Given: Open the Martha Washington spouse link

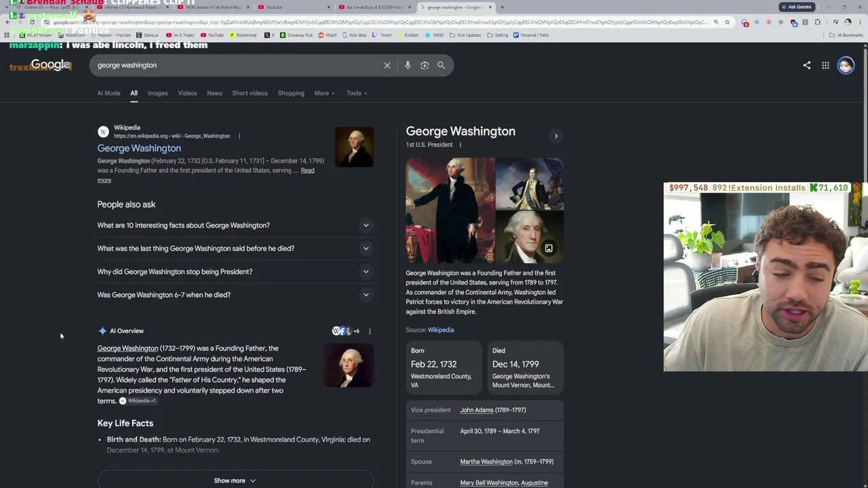Looking at the screenshot, I should [486, 462].
